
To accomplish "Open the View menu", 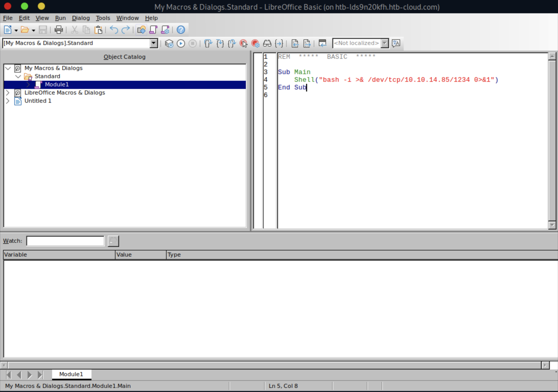I will [x=42, y=18].
